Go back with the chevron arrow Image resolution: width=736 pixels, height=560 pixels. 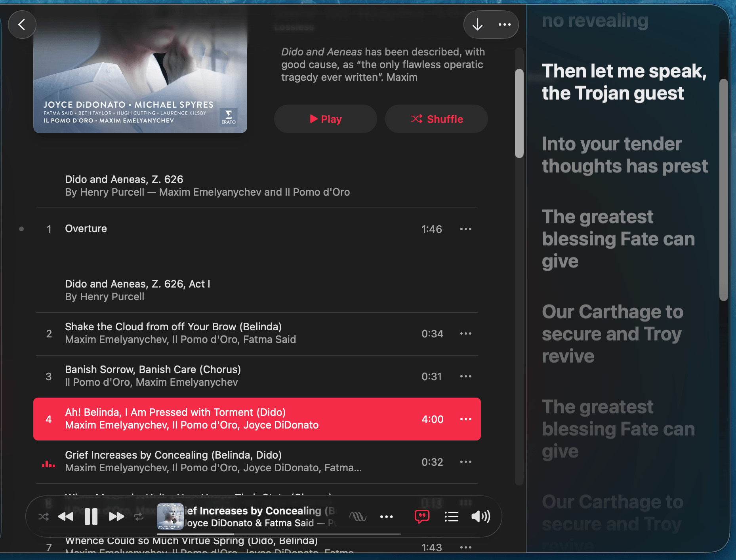pos(22,25)
